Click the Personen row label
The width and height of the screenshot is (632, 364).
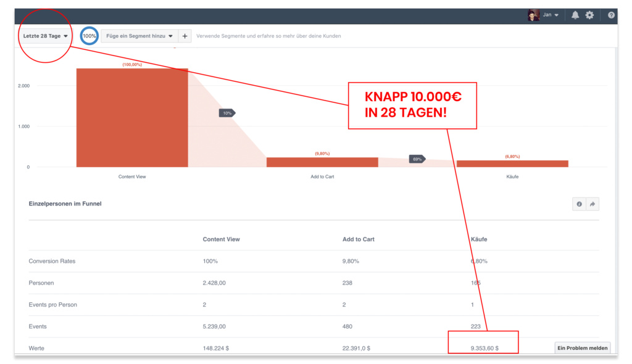41,283
